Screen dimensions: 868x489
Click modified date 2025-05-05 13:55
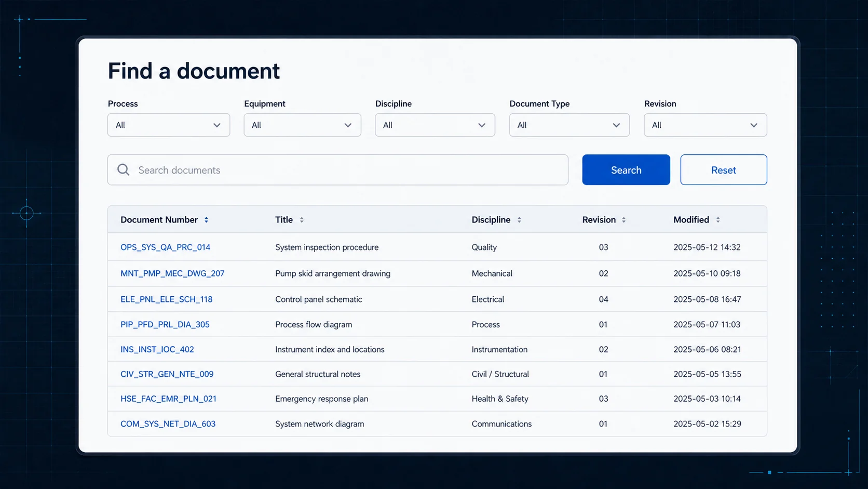point(707,374)
